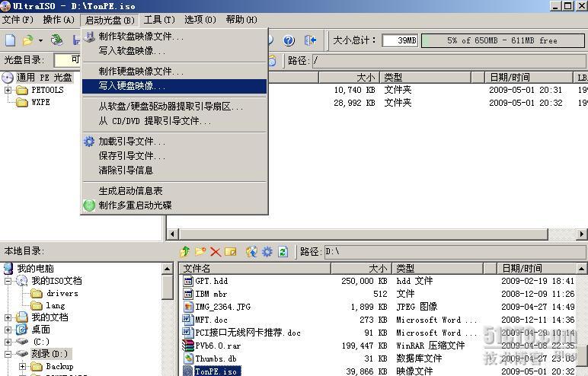
Task: Open the 工具(T) menu
Action: click(159, 20)
